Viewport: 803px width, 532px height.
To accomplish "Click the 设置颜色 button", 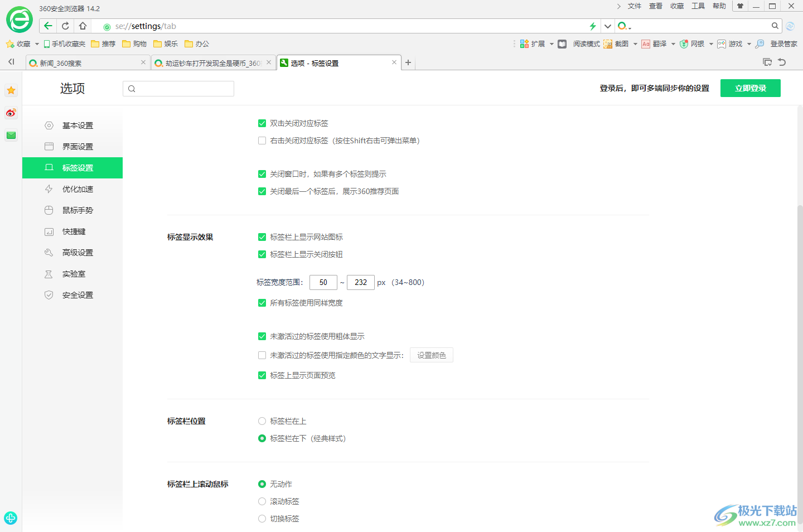I will click(x=432, y=355).
